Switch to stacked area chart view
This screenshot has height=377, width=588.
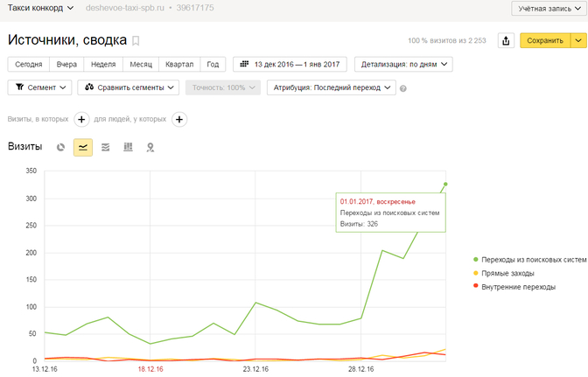coord(106,147)
